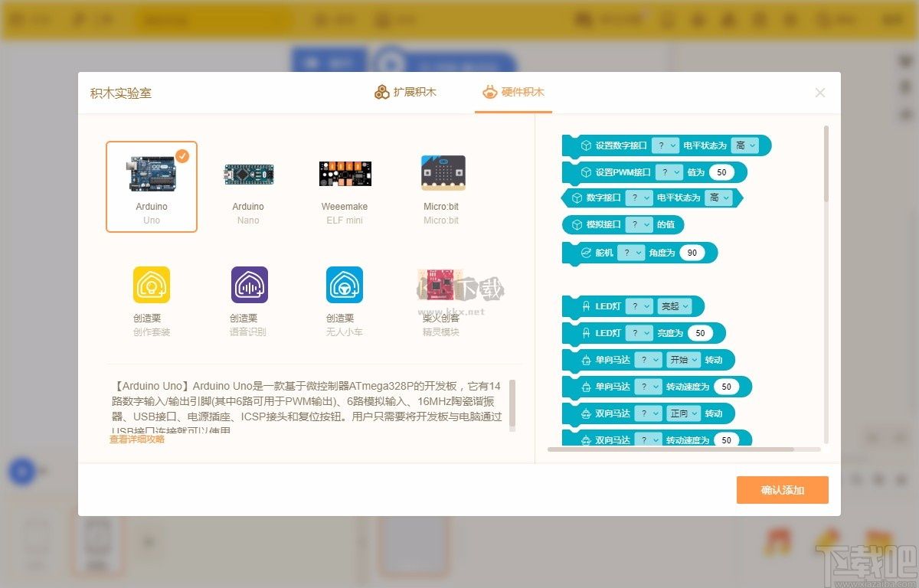This screenshot has height=588, width=919.
Task: Click the description text vertical scrollbar
Action: pyautogui.click(x=512, y=403)
